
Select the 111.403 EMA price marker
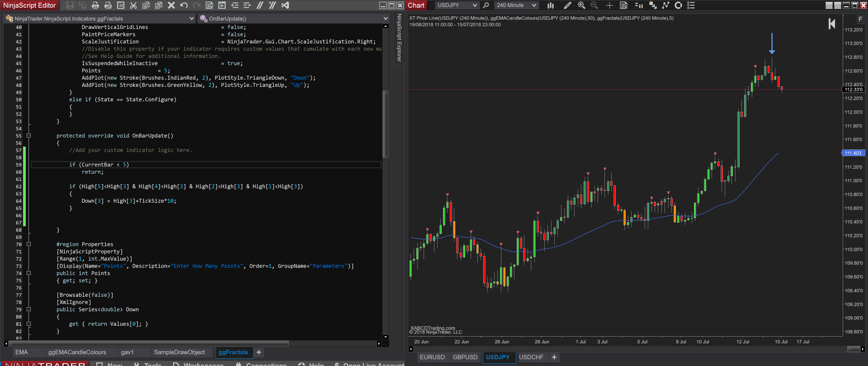pos(853,153)
